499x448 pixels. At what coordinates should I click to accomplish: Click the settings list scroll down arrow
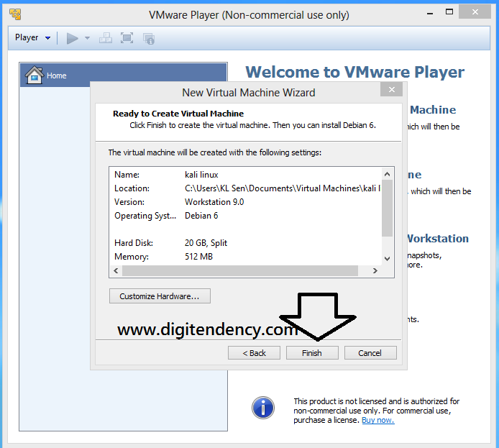(x=387, y=259)
